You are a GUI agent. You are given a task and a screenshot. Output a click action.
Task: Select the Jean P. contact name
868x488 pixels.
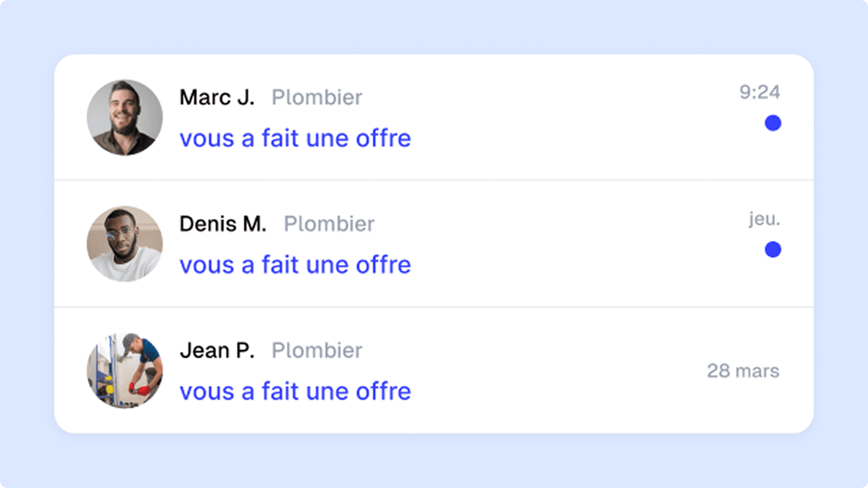tap(217, 350)
